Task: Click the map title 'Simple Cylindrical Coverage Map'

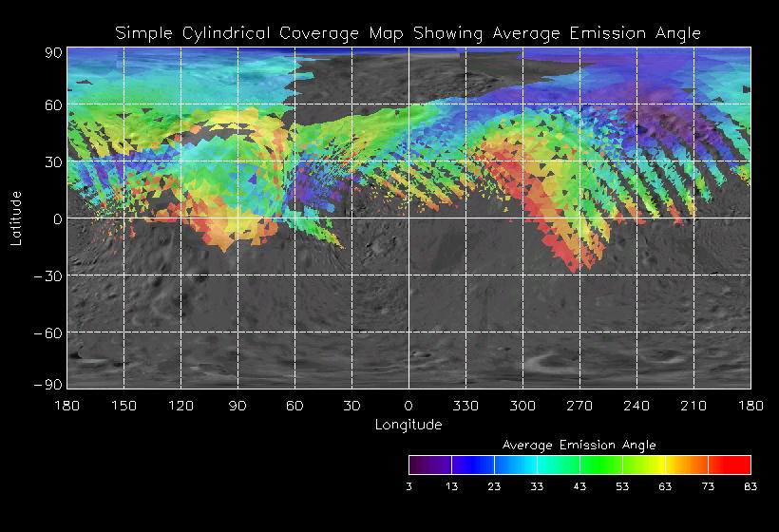Action: [x=258, y=34]
